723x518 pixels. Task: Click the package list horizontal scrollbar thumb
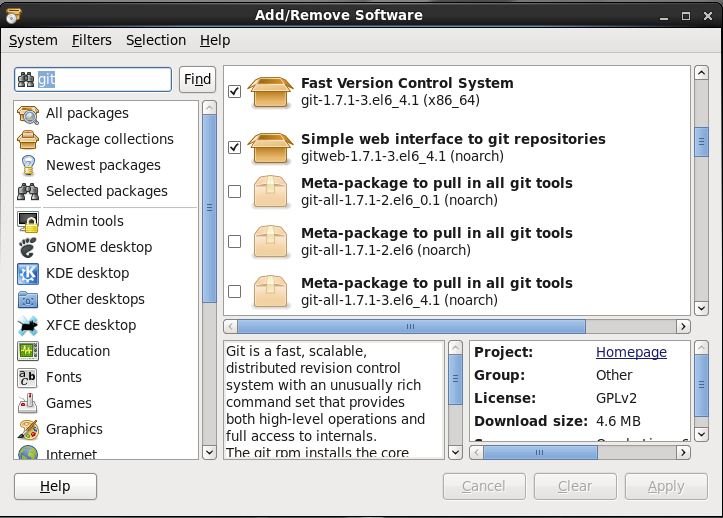pos(411,327)
